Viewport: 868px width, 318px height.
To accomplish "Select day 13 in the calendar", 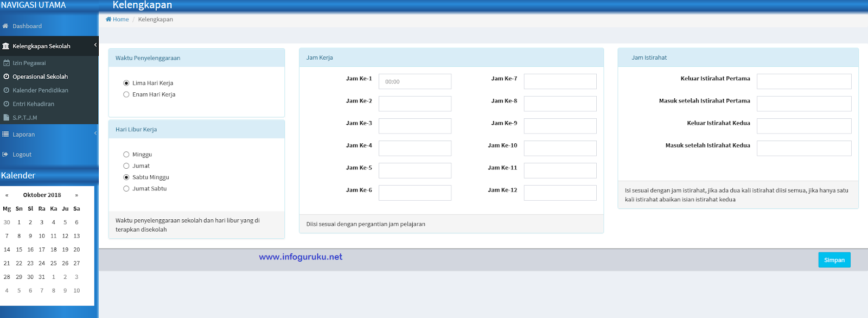I will [76, 236].
